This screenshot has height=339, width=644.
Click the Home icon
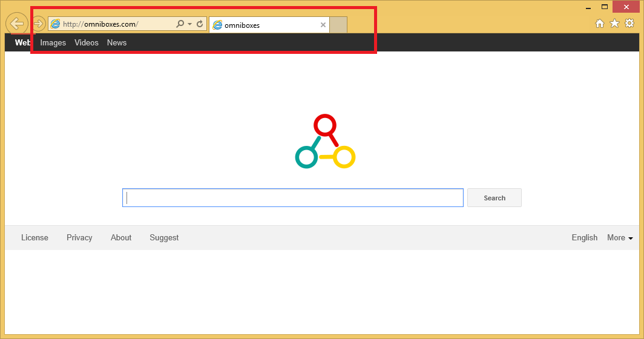click(600, 24)
